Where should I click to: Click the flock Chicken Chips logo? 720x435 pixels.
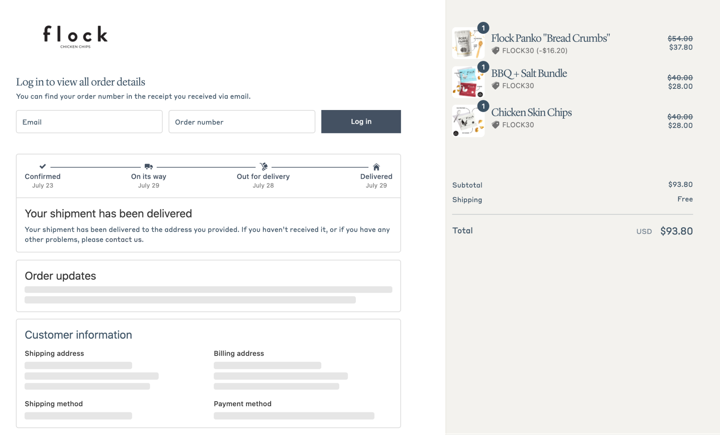(x=75, y=37)
